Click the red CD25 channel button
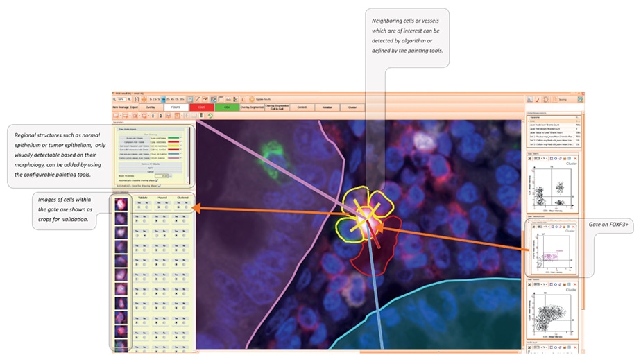Screen dimensions: 641x364 [x=202, y=107]
